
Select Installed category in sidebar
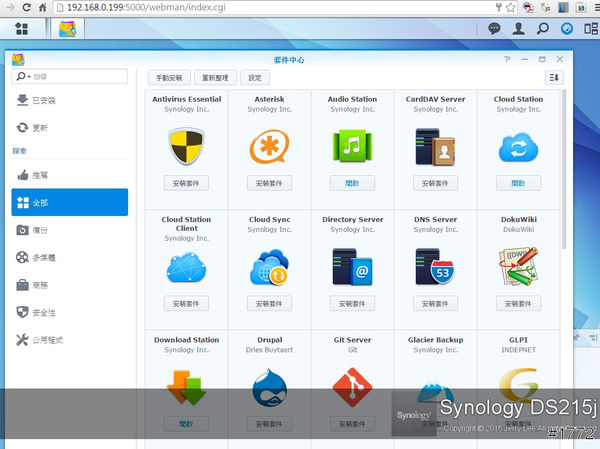click(70, 100)
